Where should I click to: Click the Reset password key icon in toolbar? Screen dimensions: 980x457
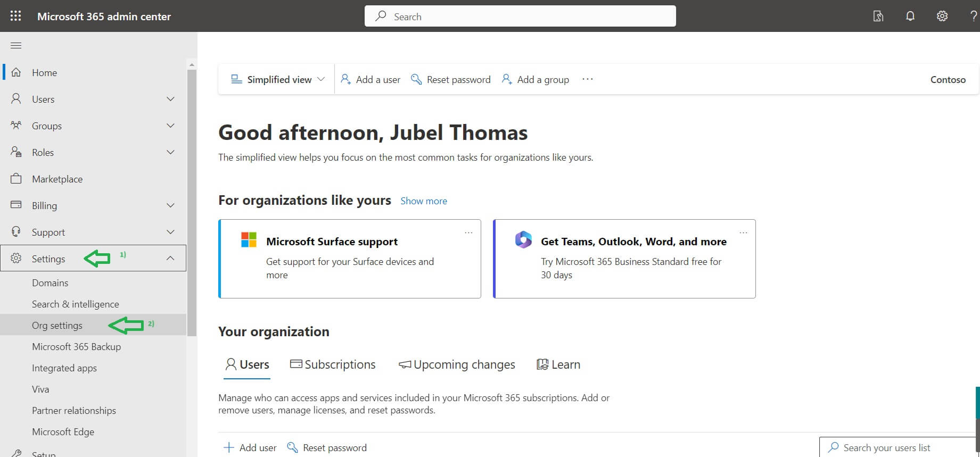coord(416,79)
